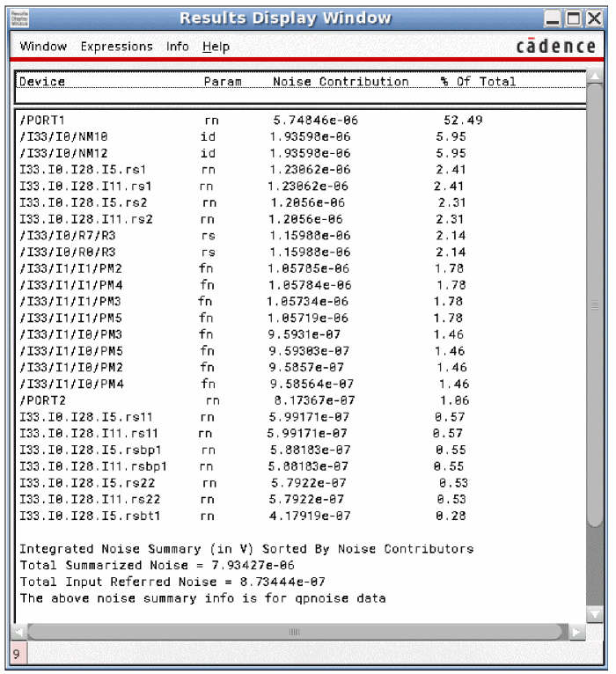This screenshot has width=616, height=674.
Task: Click the vertical scrollbar down arrow
Action: (x=595, y=614)
